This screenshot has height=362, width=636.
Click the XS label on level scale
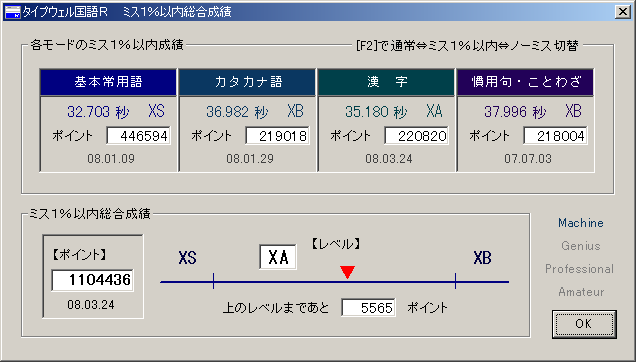tap(187, 258)
